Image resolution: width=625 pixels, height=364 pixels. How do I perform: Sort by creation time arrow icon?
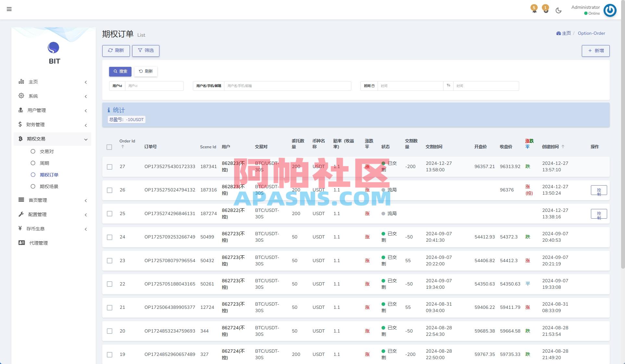(x=563, y=147)
